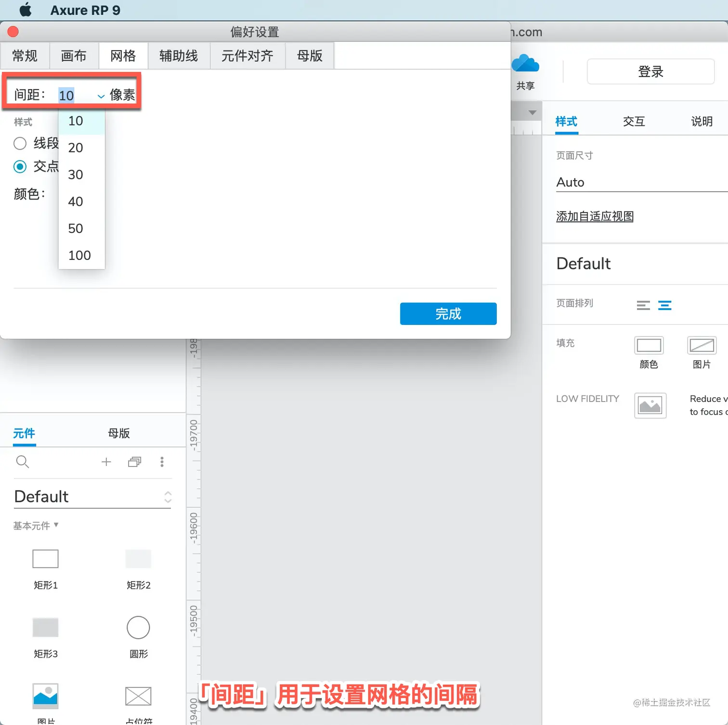Open the 样式 tab in right panel

[566, 121]
